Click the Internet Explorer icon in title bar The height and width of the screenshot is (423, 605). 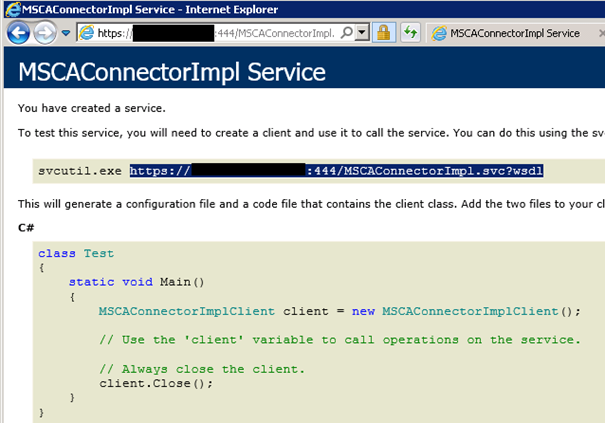(9, 9)
